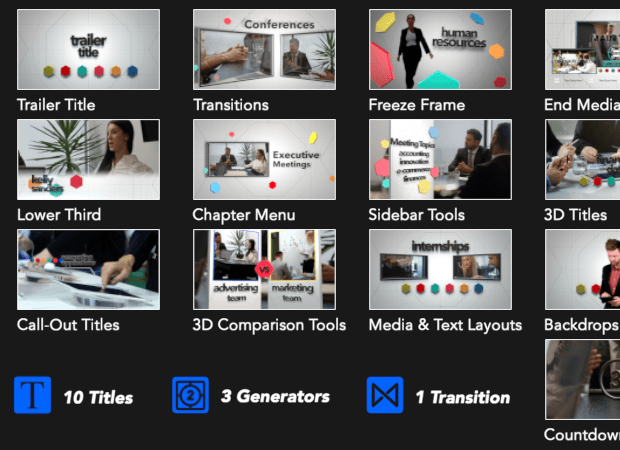Click the '3 Generators' label

tap(275, 396)
